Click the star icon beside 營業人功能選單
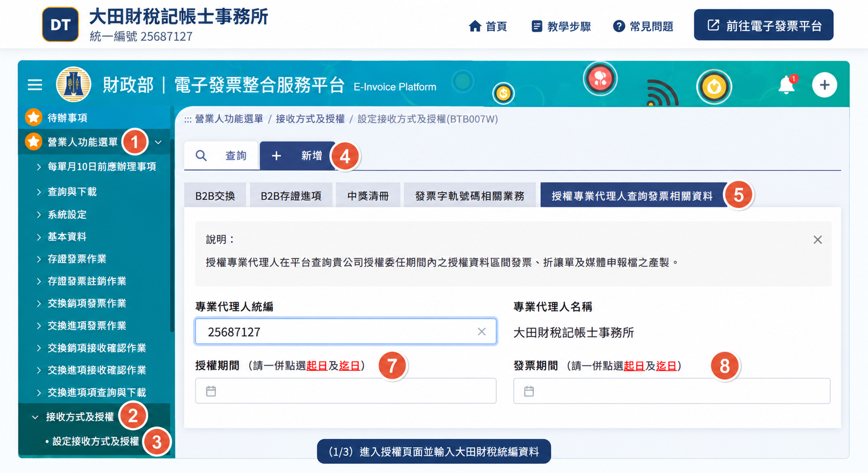The image size is (868, 473). 34,142
